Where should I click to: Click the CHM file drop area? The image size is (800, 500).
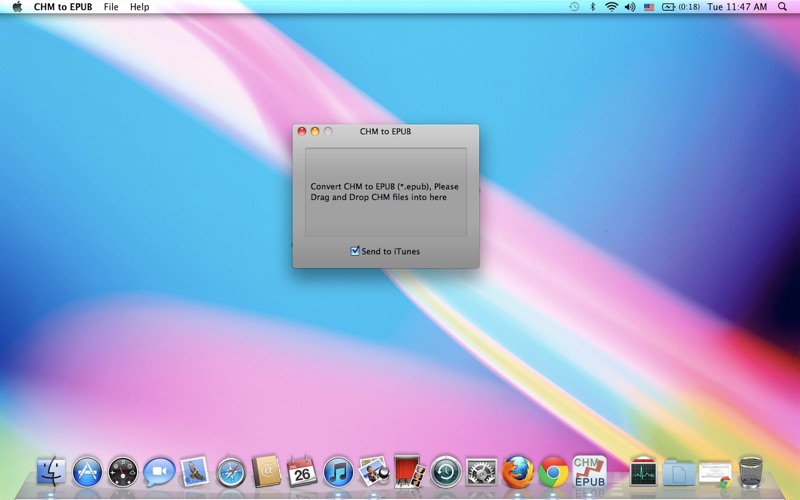coord(386,192)
